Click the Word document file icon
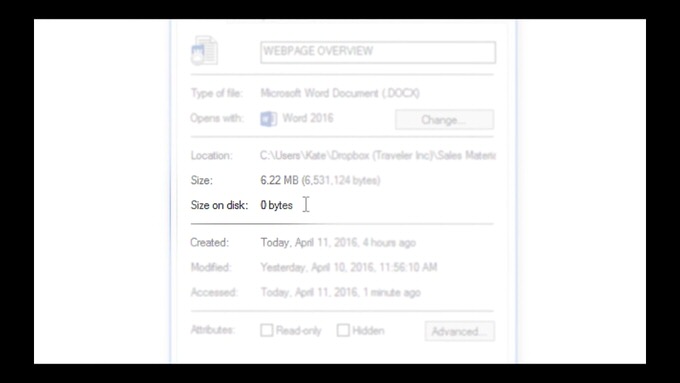The height and width of the screenshot is (383, 680). (204, 51)
